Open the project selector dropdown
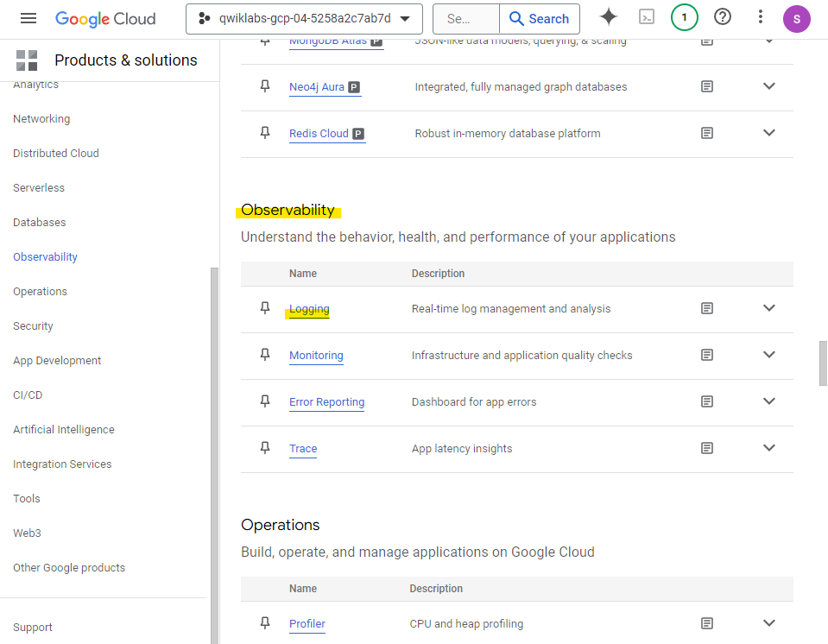Image resolution: width=828 pixels, height=644 pixels. pos(304,18)
